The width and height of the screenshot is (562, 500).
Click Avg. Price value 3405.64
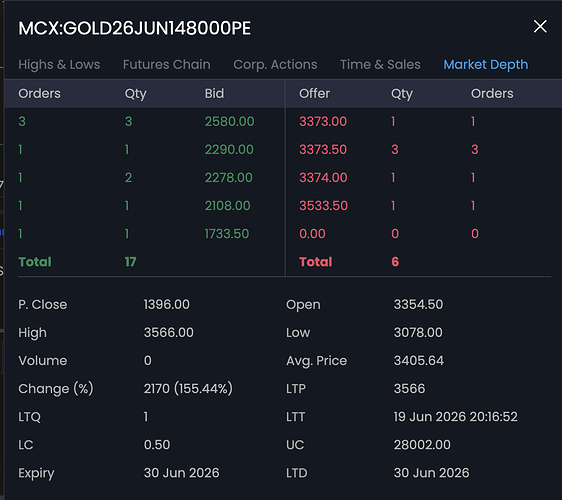click(419, 361)
